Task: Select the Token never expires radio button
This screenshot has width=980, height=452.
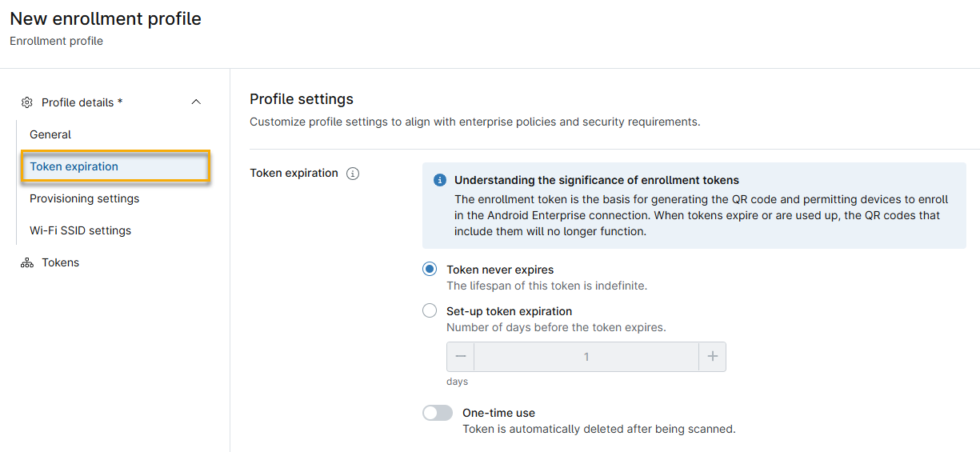Action: (430, 270)
